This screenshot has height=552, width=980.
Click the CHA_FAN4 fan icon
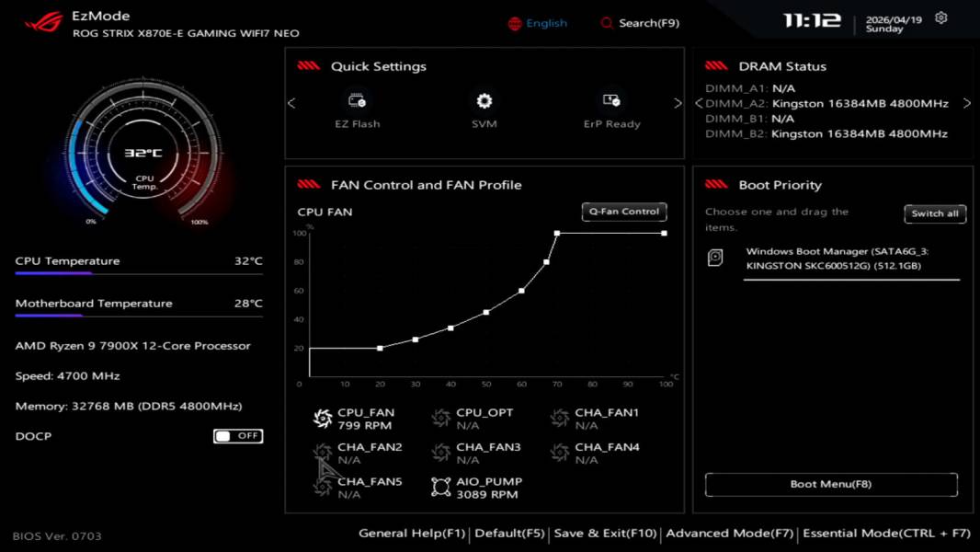pyautogui.click(x=559, y=453)
